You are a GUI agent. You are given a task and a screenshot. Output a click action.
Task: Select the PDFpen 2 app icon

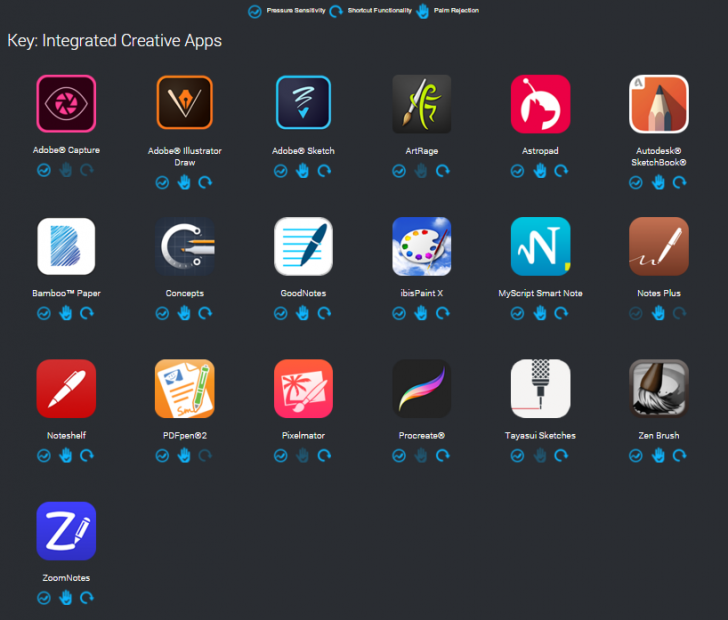coord(185,389)
